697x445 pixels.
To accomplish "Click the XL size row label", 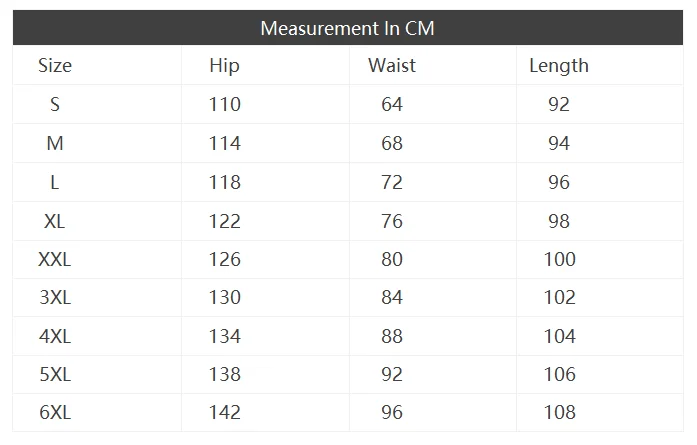I will click(x=55, y=221).
